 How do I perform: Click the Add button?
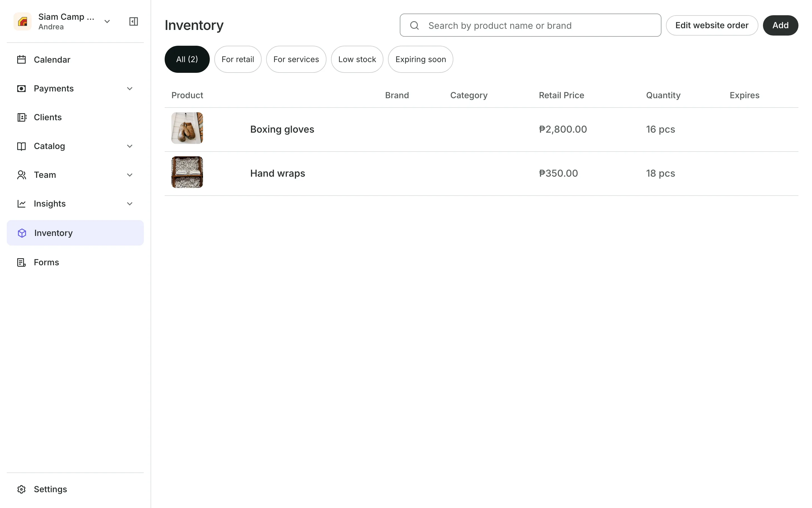coord(780,25)
